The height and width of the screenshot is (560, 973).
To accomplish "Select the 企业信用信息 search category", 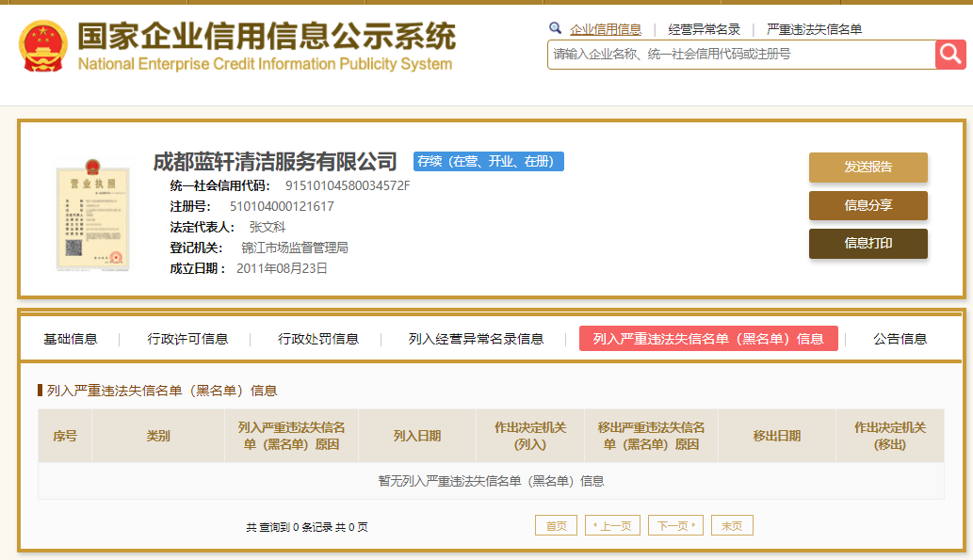I will pos(606,29).
